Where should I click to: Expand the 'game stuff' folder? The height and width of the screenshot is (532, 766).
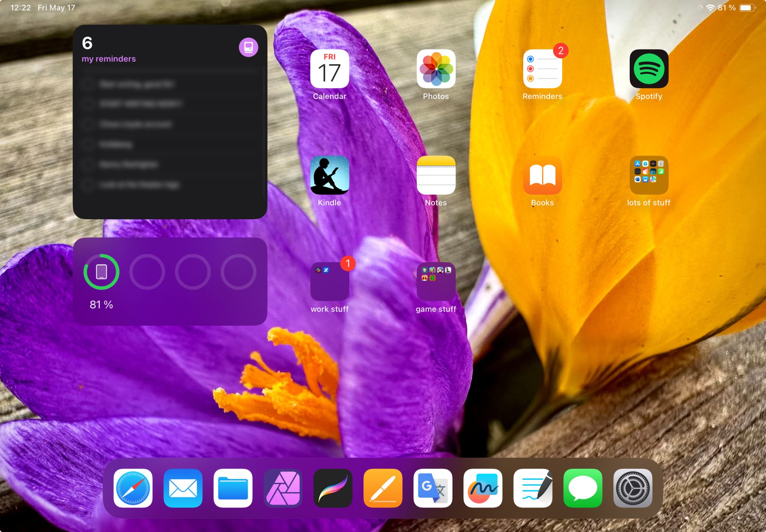(436, 282)
